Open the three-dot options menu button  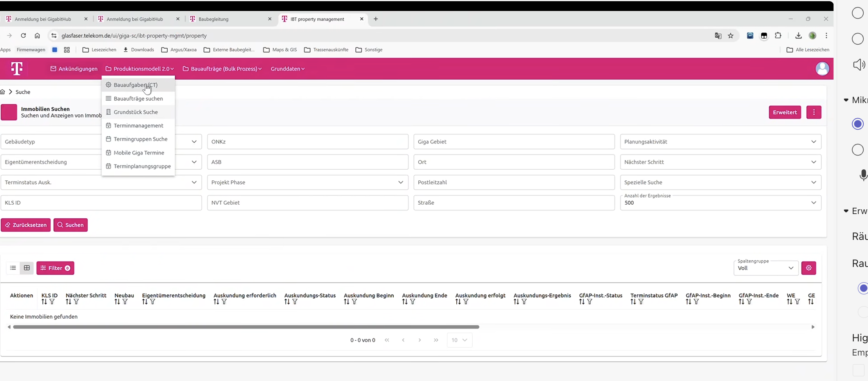[x=814, y=112]
